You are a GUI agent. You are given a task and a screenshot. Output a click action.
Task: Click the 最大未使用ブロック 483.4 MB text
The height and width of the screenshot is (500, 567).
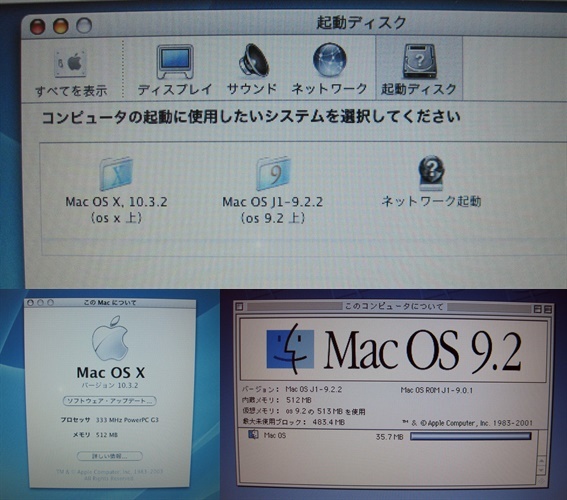coord(293,422)
